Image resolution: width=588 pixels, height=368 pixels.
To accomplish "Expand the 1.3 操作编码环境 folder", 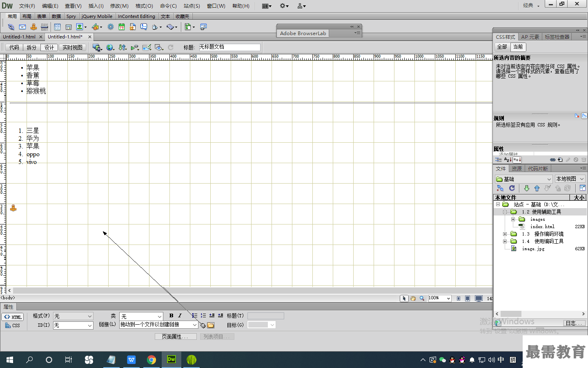I will 505,234.
